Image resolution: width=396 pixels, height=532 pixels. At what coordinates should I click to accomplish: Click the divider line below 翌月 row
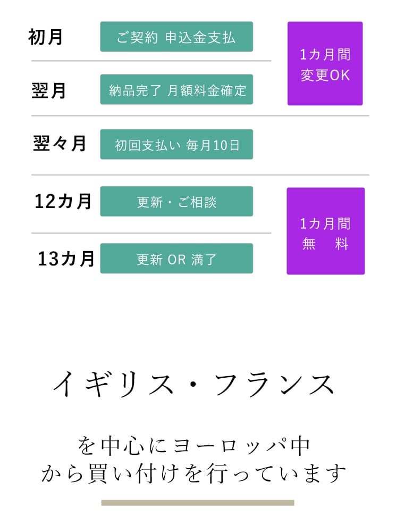pyautogui.click(x=200, y=115)
